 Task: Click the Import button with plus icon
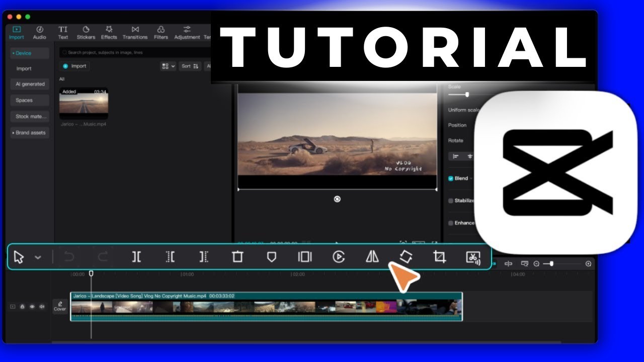pos(74,66)
